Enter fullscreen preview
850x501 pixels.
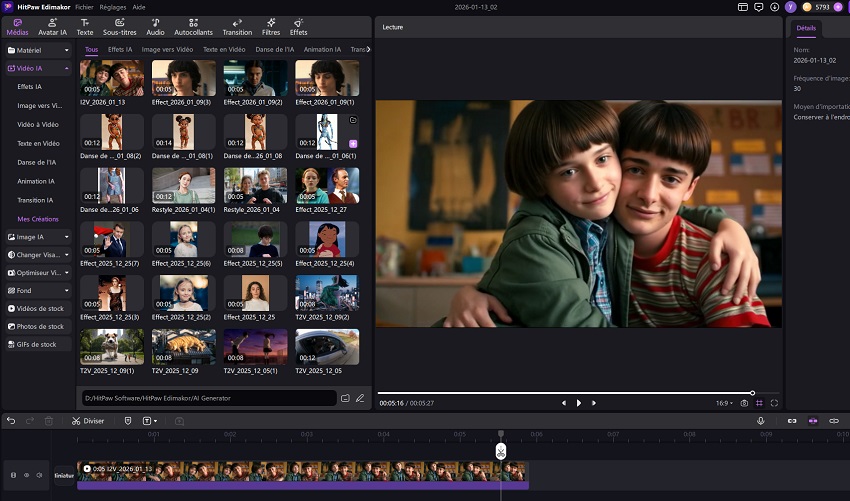pos(774,403)
